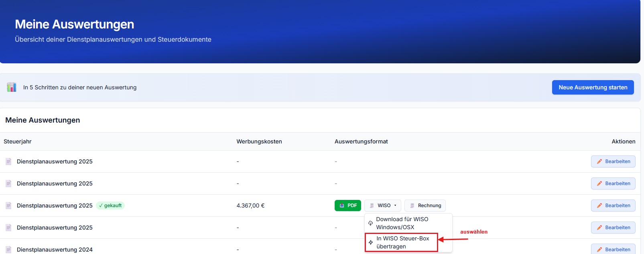Click the bar chart icon beside 5 Schritten

click(x=12, y=87)
